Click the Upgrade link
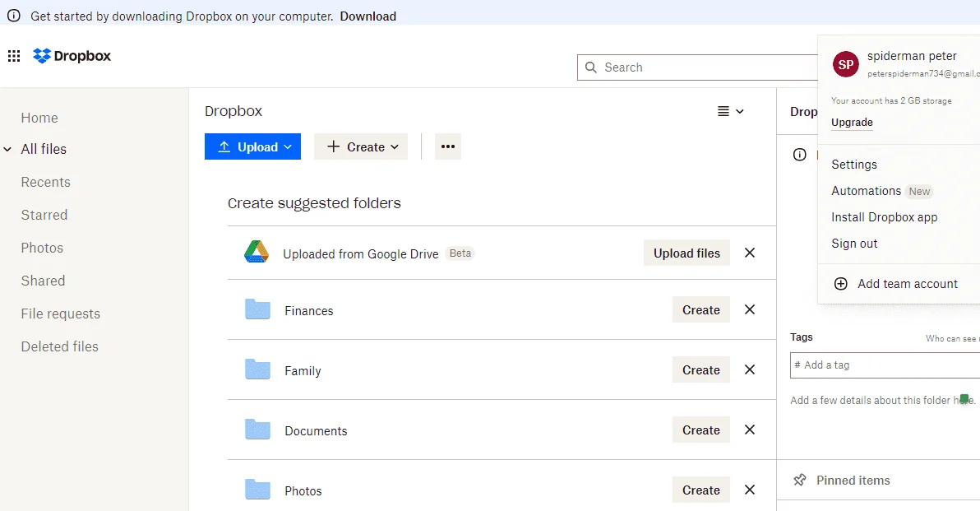The width and height of the screenshot is (980, 511). click(852, 123)
